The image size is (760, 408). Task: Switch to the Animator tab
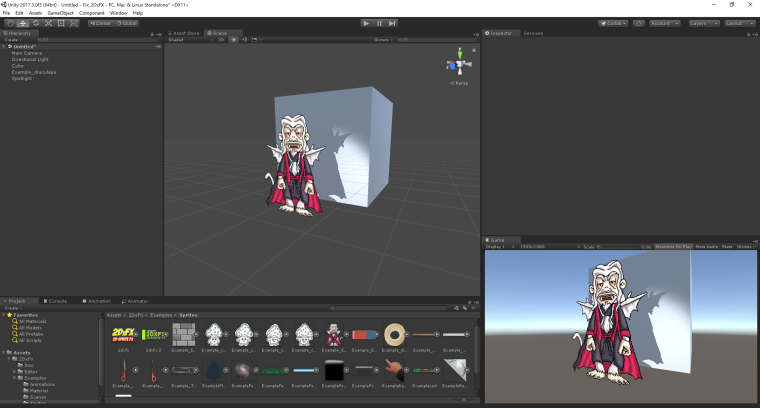[135, 301]
